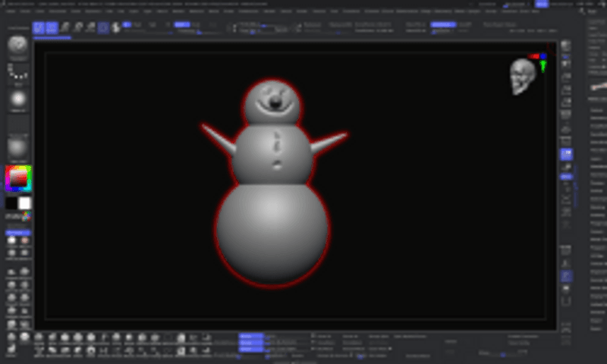
Task: Open the alpha picker thumbnail
Action: (18, 99)
